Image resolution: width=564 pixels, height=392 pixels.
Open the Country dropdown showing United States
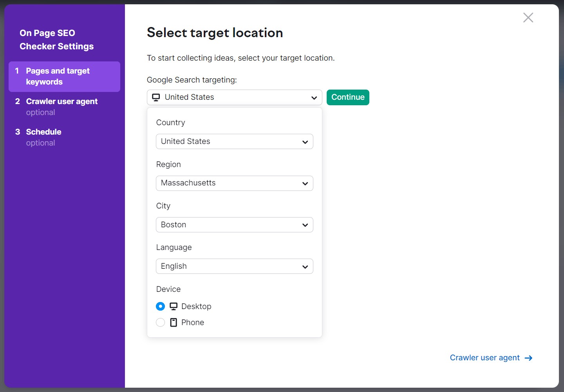coord(234,141)
